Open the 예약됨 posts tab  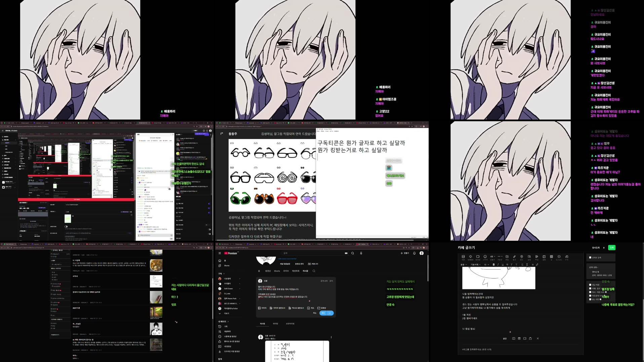point(275,324)
